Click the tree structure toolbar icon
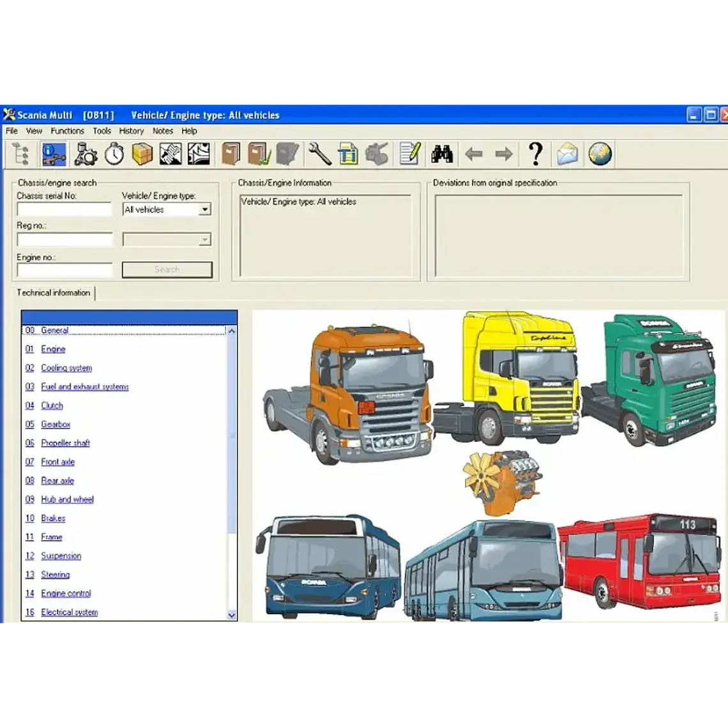 tap(21, 154)
